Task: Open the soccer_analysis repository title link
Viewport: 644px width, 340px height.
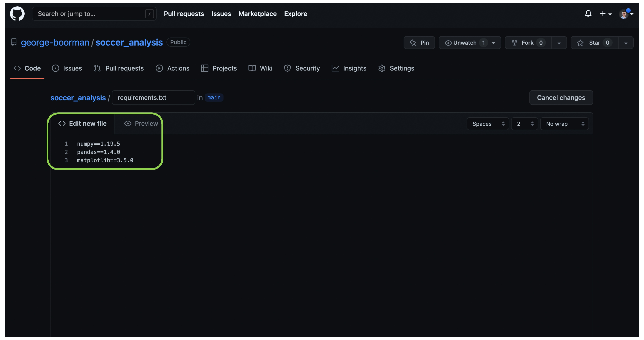Action: (x=129, y=42)
